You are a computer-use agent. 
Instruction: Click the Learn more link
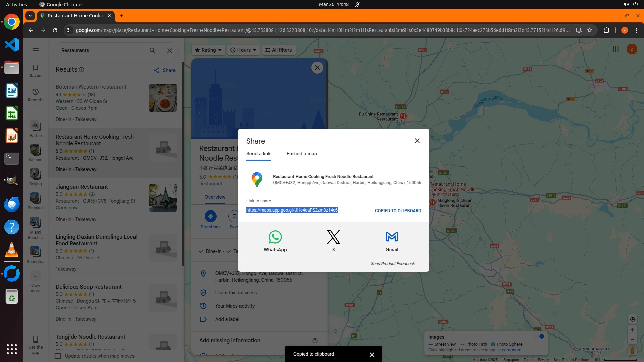click(510, 350)
